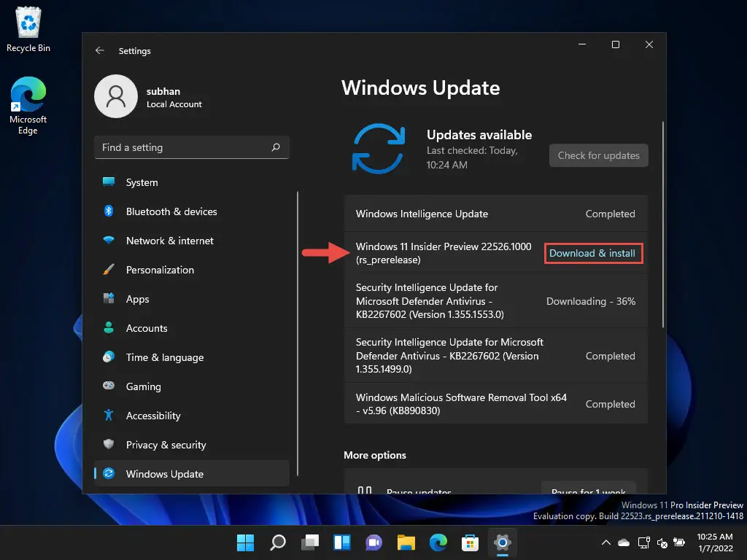Image resolution: width=747 pixels, height=560 pixels.
Task: Open File Explorer from the taskbar
Action: (x=406, y=542)
